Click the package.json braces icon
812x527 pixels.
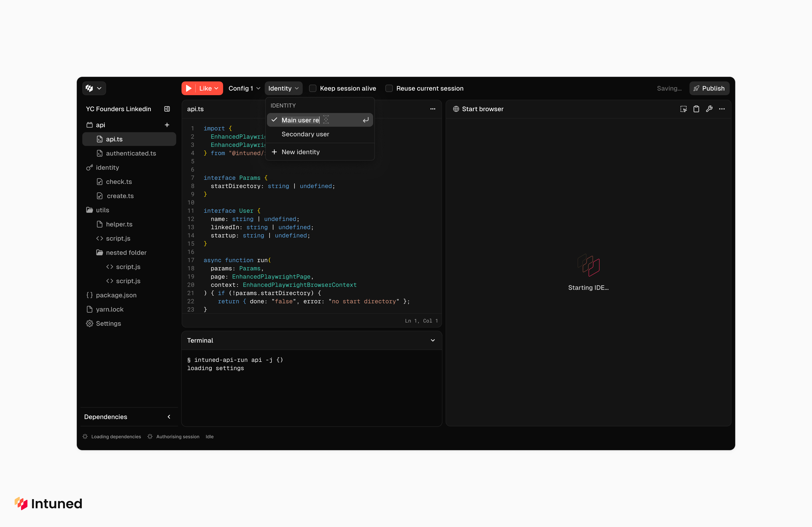[x=90, y=295]
